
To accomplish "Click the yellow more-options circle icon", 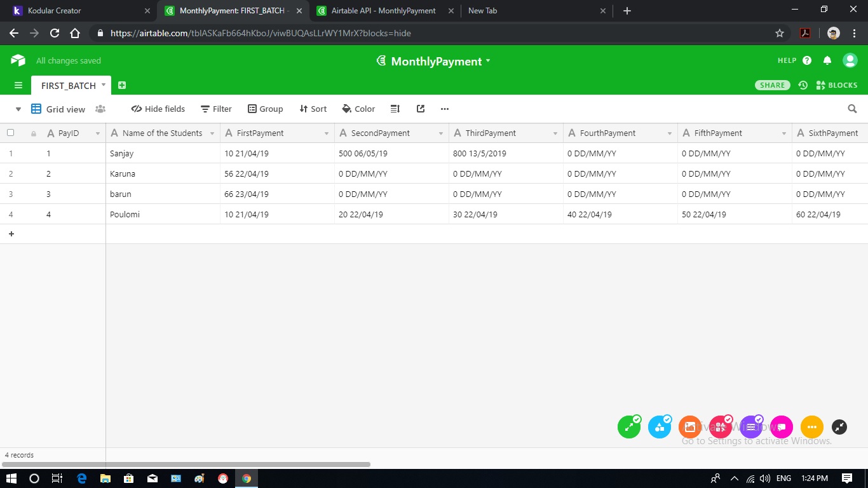I will pos(811,427).
